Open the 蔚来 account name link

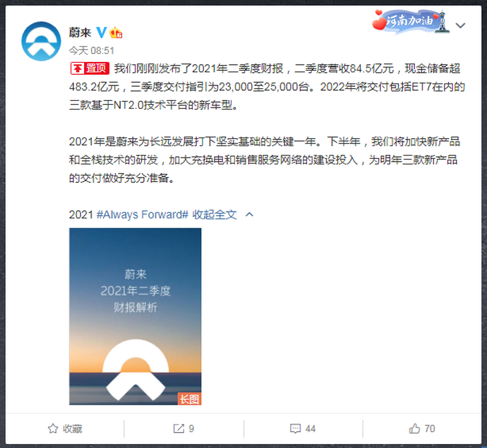80,32
